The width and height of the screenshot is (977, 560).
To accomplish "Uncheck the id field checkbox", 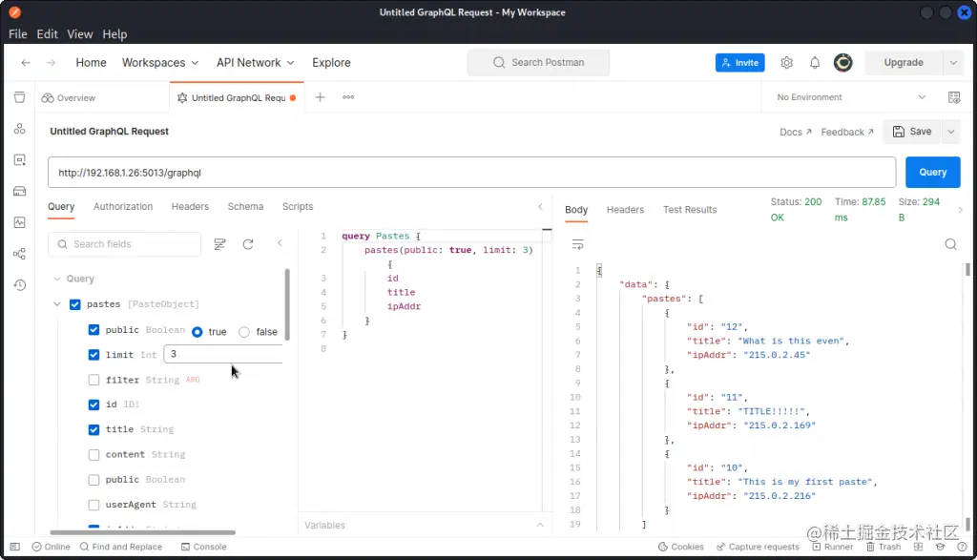I will pyautogui.click(x=94, y=404).
